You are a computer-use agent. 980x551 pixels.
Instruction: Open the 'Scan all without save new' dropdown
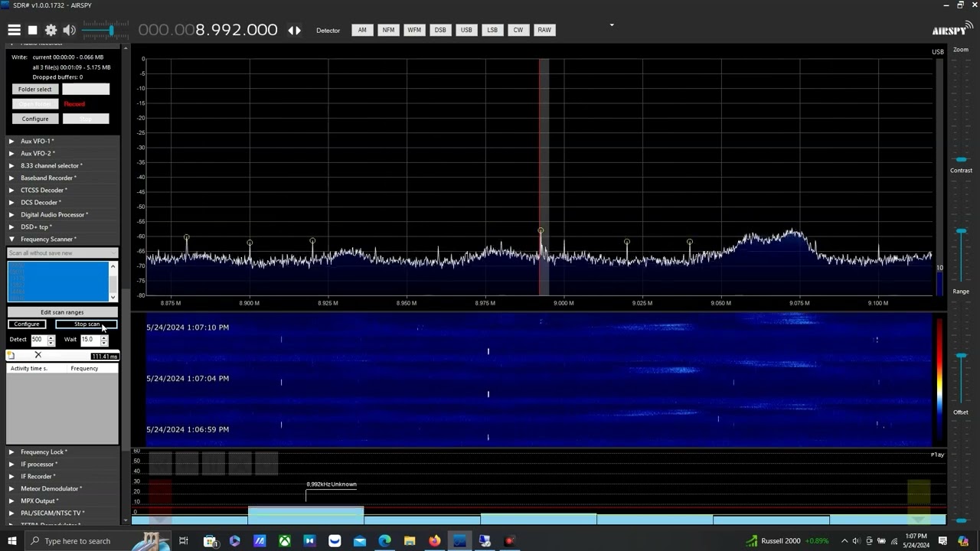click(62, 253)
